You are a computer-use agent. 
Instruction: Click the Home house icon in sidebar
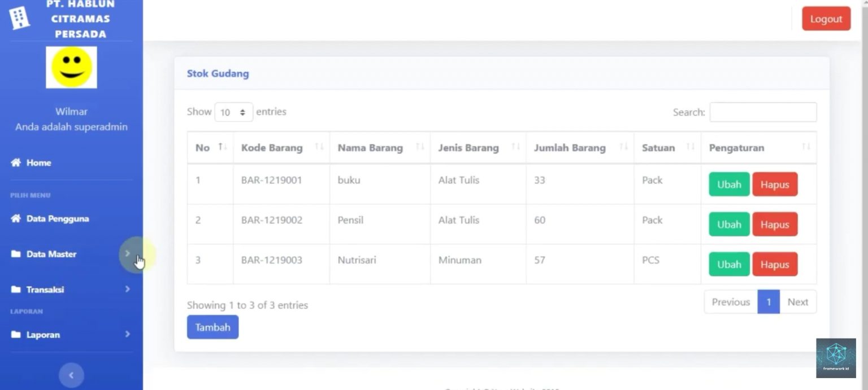16,163
